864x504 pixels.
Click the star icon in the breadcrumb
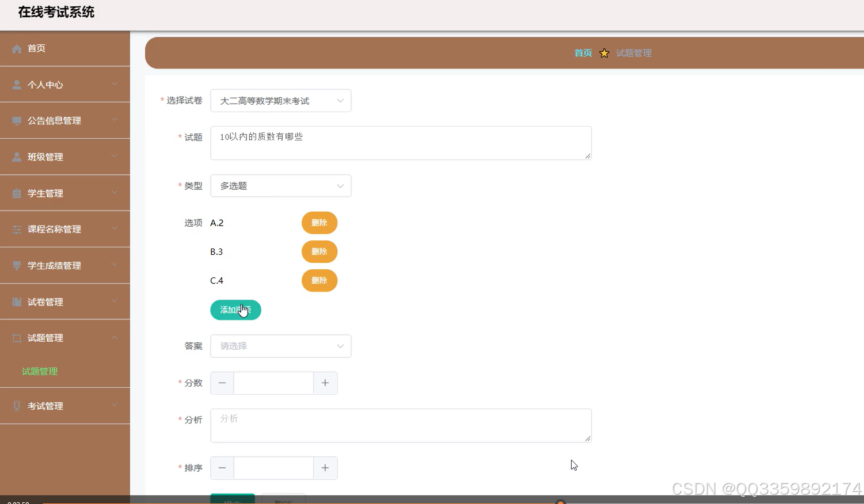pyautogui.click(x=604, y=53)
